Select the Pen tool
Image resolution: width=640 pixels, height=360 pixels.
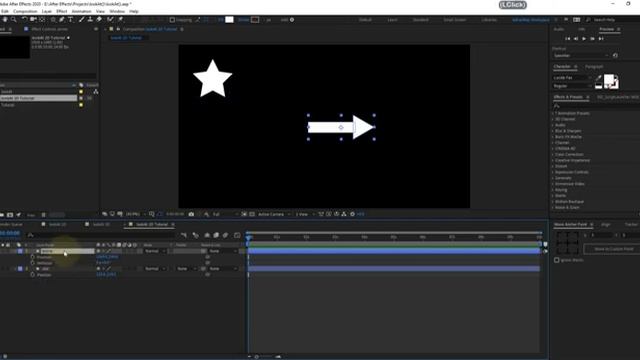click(62, 20)
